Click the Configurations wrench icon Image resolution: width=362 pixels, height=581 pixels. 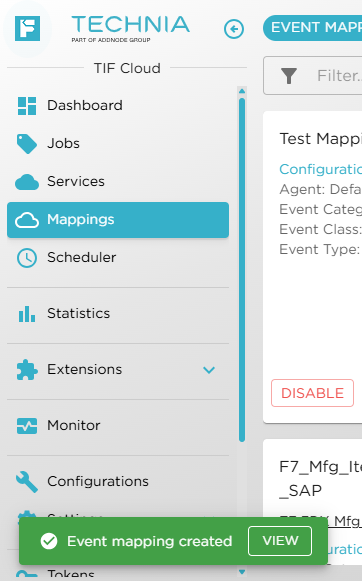(27, 482)
